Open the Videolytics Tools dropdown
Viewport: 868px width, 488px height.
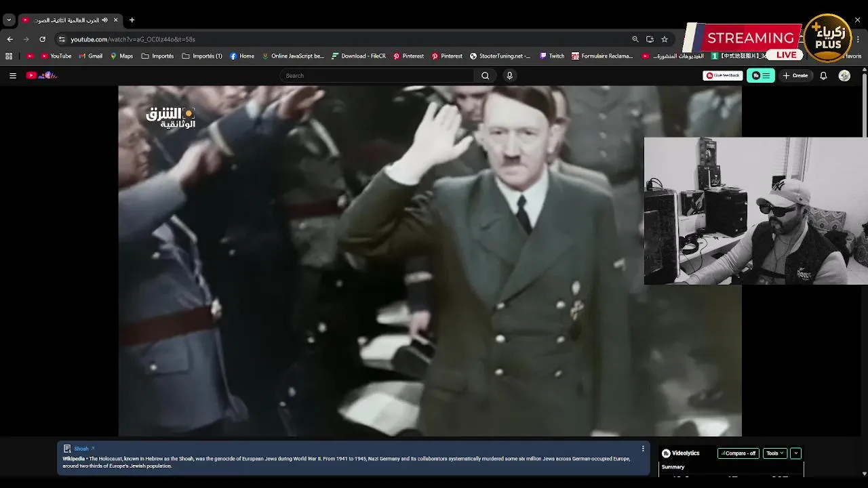coord(774,453)
